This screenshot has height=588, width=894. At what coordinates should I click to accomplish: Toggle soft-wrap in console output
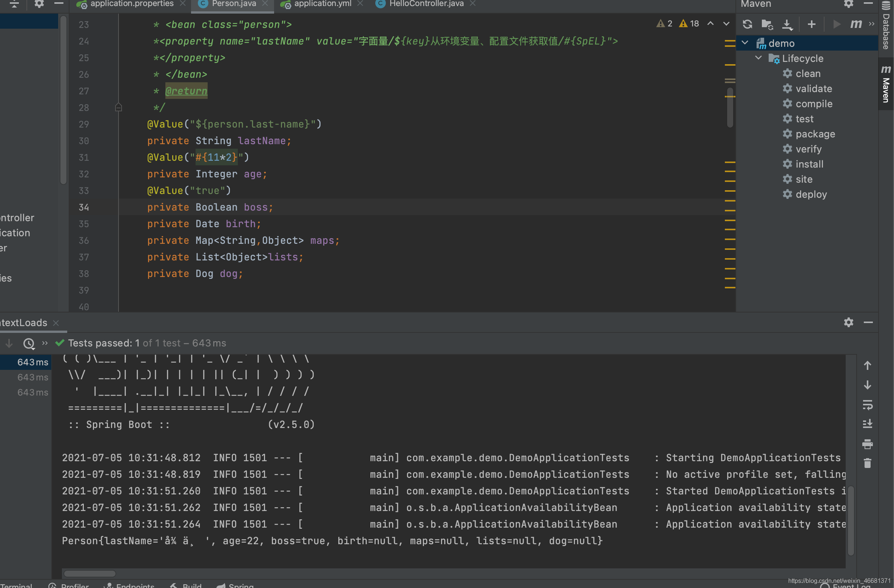867,405
